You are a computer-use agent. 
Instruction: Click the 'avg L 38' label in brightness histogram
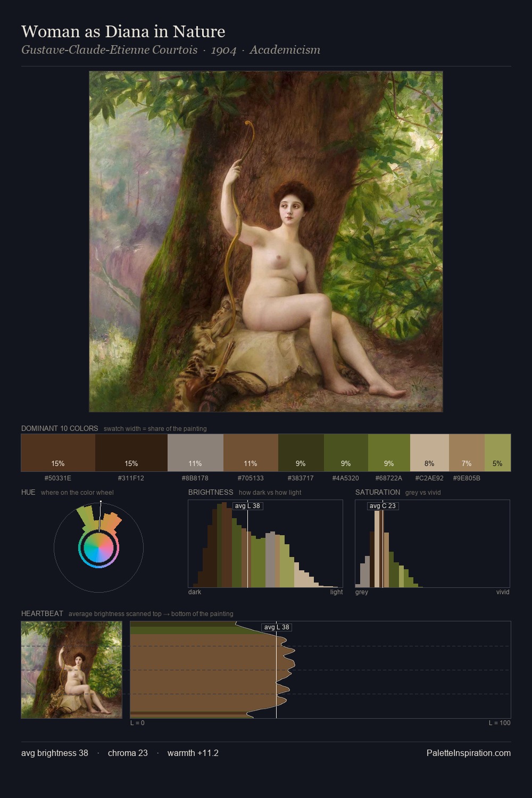(248, 506)
